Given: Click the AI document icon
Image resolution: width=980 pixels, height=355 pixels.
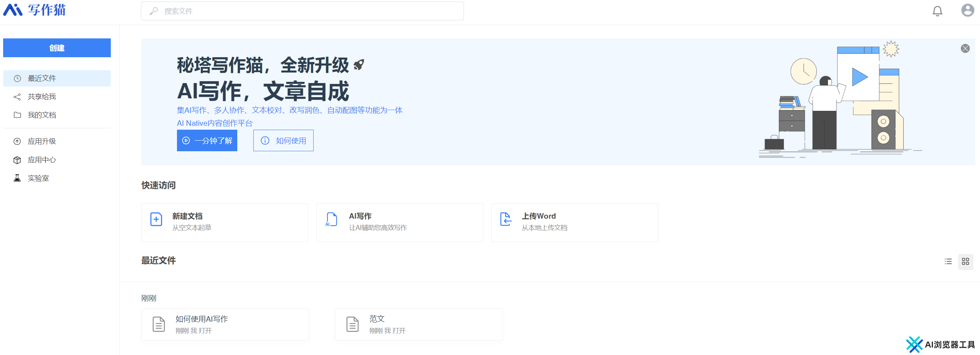Looking at the screenshot, I should (x=331, y=219).
